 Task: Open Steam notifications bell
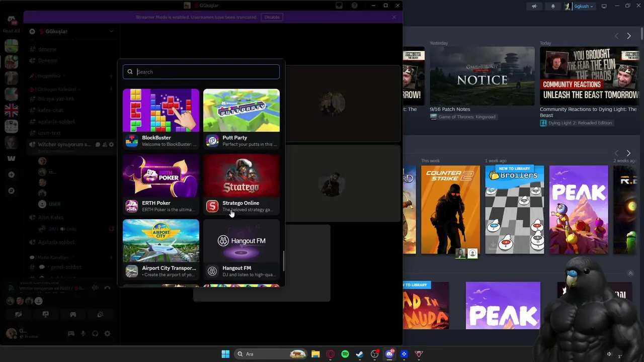coord(553,7)
